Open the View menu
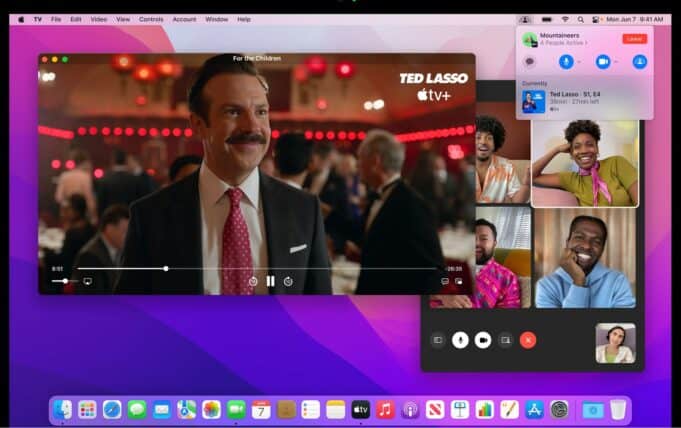Screen dimensions: 681x428 pos(123,20)
